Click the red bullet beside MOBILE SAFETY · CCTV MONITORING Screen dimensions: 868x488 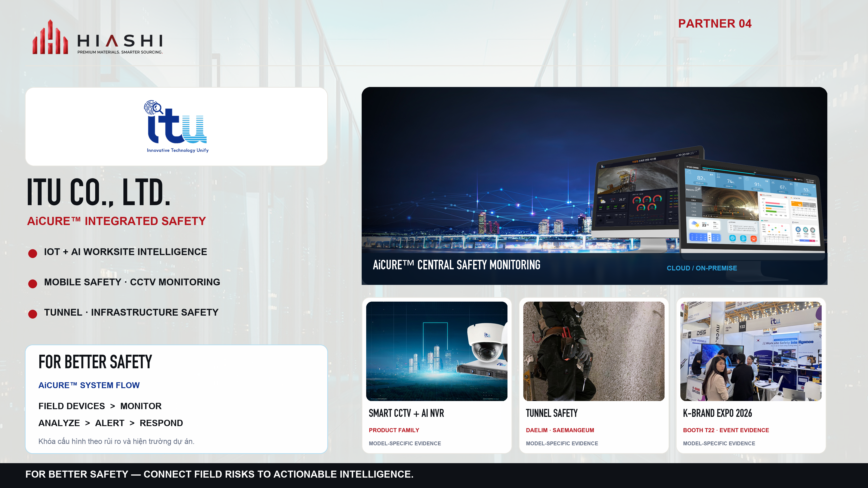(33, 284)
